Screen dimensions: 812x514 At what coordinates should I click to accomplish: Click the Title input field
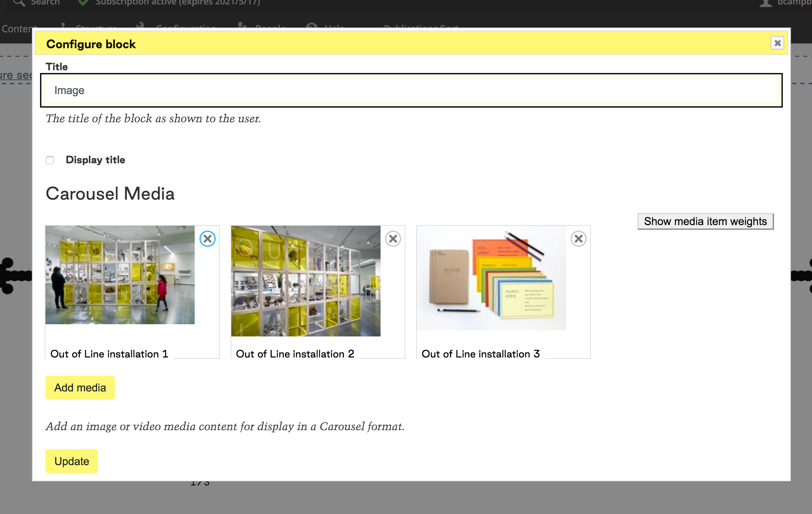coord(411,90)
